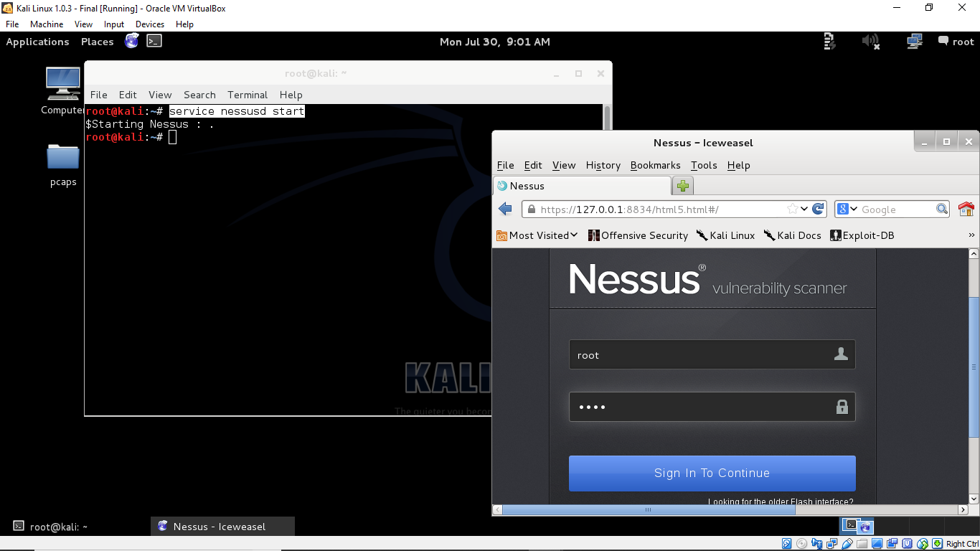
Task: Click the padlock site identity icon
Action: pos(531,209)
